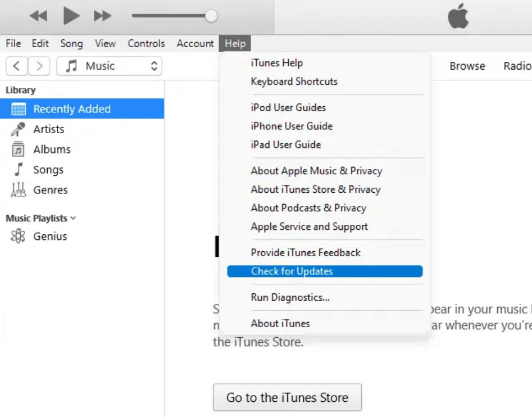Open the File menu
532x417 pixels.
[12, 43]
